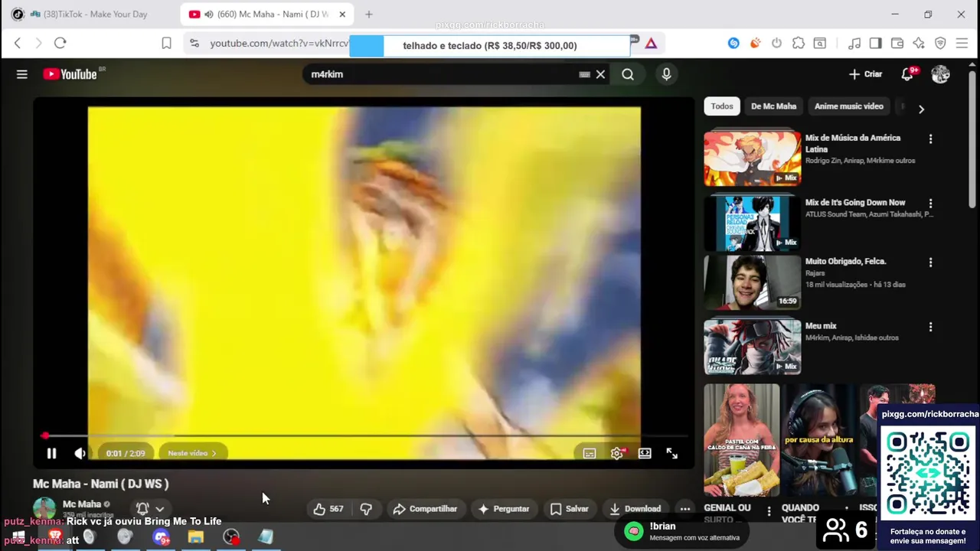The image size is (980, 551).
Task: Run search with the magnifier button
Action: [x=628, y=74]
